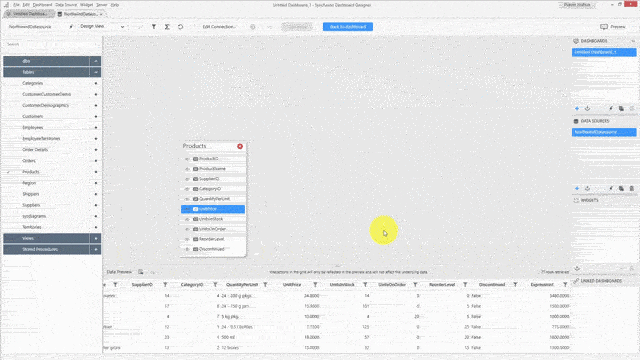Click the refresh icon in the toolbar
This screenshot has width=640, height=360.
pos(180,27)
